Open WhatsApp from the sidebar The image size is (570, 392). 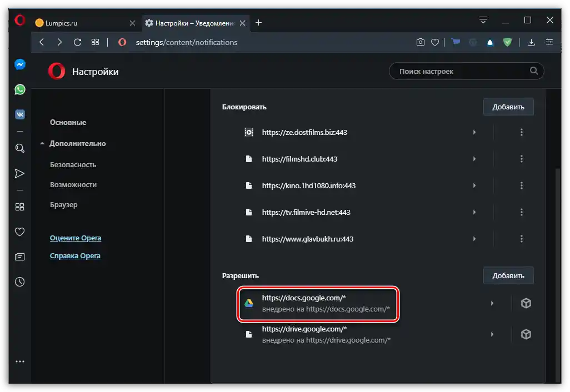click(x=20, y=89)
